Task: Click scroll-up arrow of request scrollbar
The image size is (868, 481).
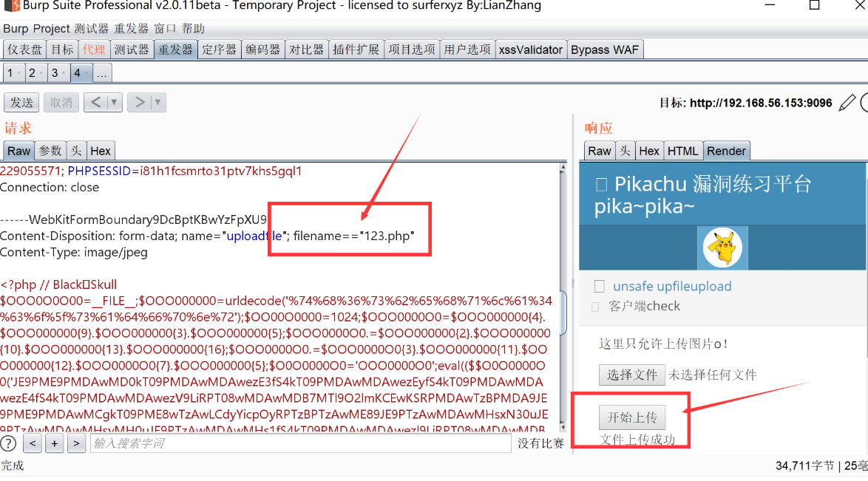Action: pyautogui.click(x=563, y=167)
